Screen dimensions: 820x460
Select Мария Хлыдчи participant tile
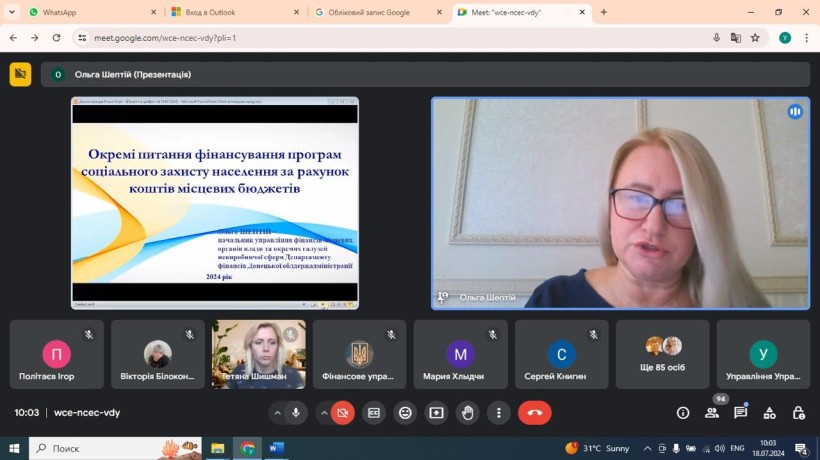click(460, 354)
